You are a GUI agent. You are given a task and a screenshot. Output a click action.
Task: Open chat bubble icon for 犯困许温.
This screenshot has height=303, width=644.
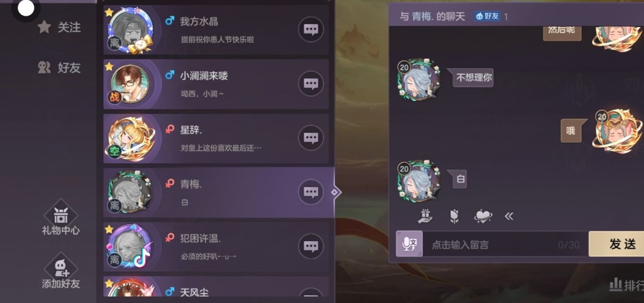tap(311, 246)
